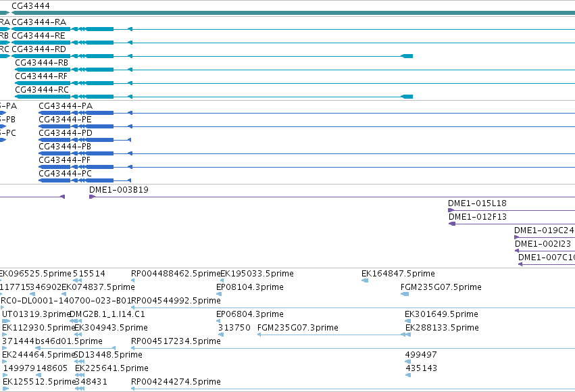
Task: Click the CG43444-PD protein label
Action: point(66,133)
